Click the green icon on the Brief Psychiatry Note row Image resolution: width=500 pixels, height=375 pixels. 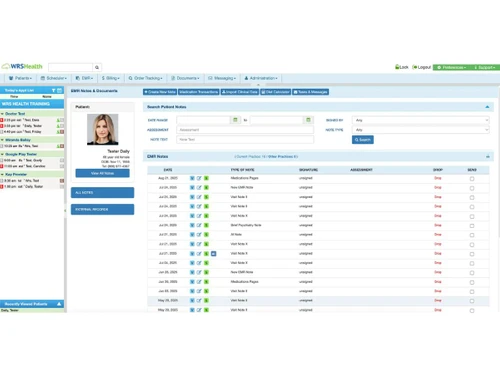206,225
